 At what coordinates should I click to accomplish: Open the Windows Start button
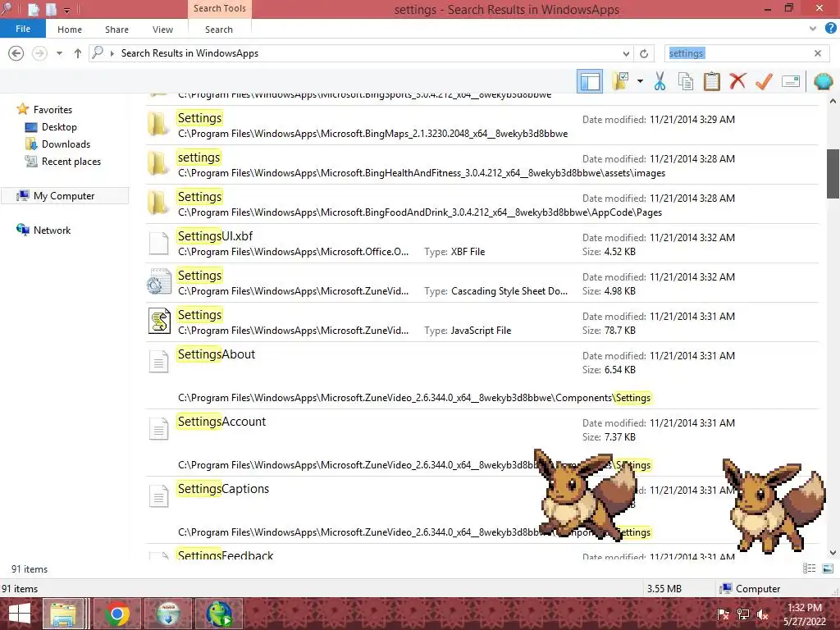click(x=20, y=614)
